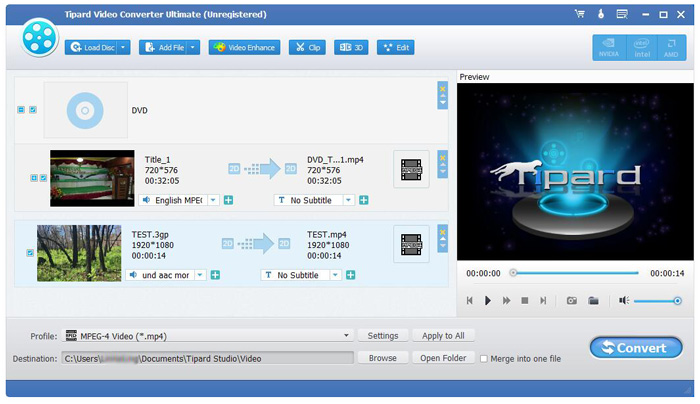Viewport: 700px width, 404px height.
Task: Adjust the volume slider
Action: tap(656, 301)
